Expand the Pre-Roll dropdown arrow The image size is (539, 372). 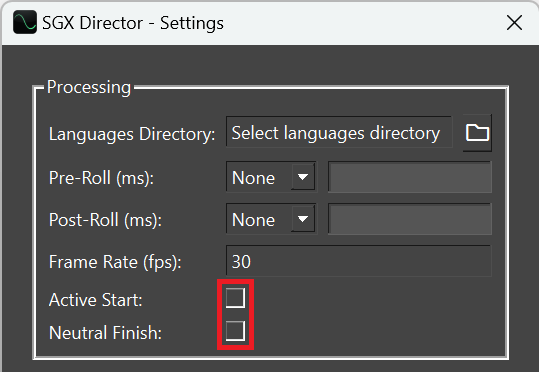303,177
